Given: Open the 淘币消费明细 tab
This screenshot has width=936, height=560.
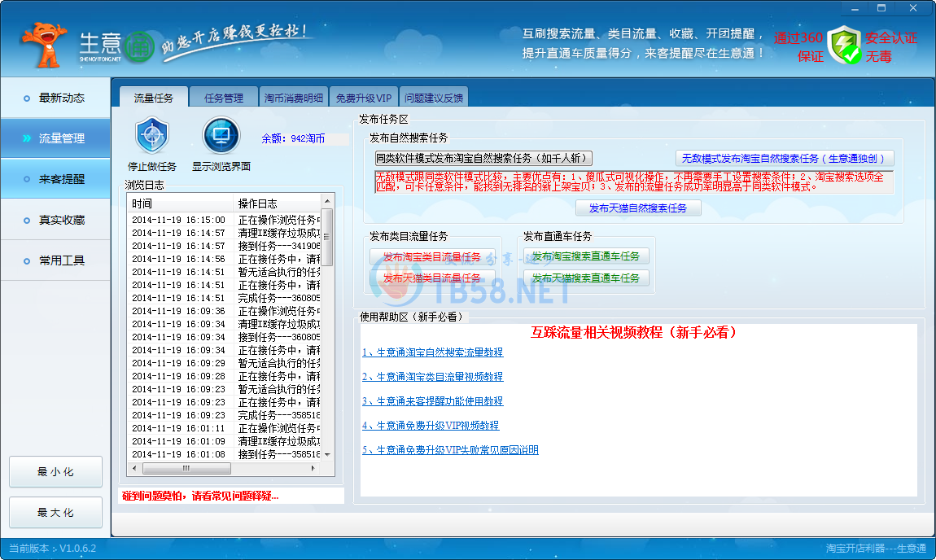Looking at the screenshot, I should (294, 98).
